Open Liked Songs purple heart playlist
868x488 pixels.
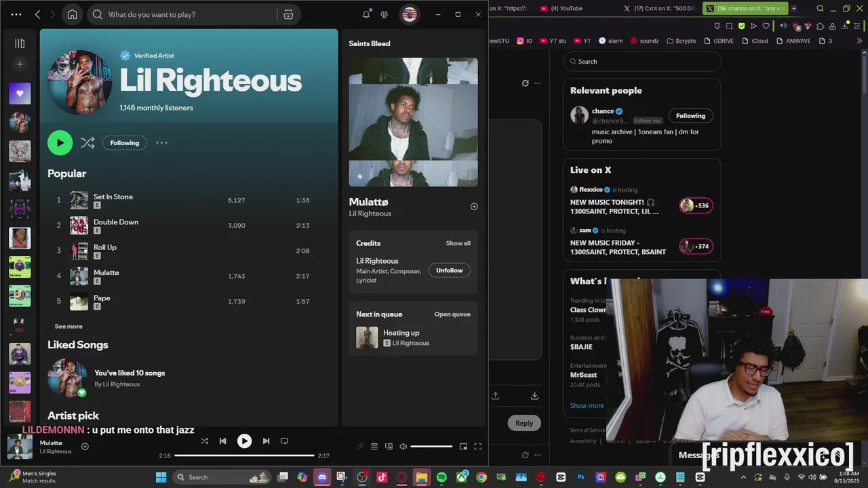click(x=20, y=94)
